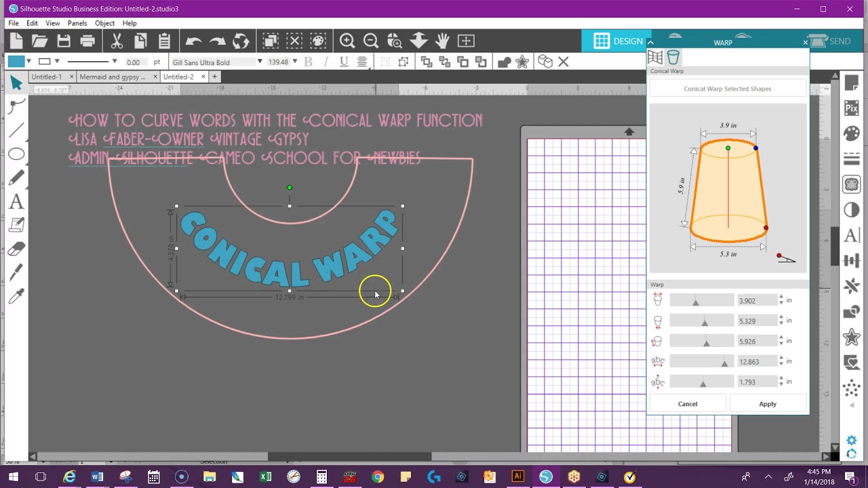Choose the Line drawing tool

coord(17,129)
